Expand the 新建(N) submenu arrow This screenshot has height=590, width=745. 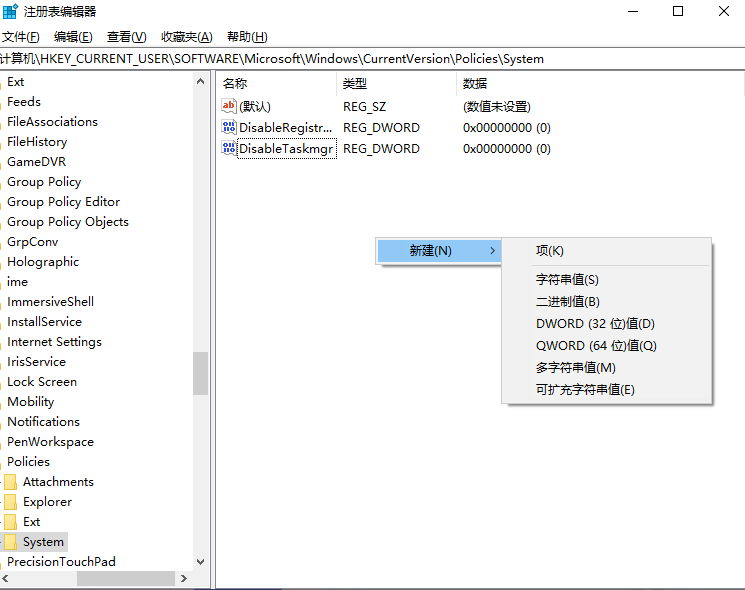[492, 251]
